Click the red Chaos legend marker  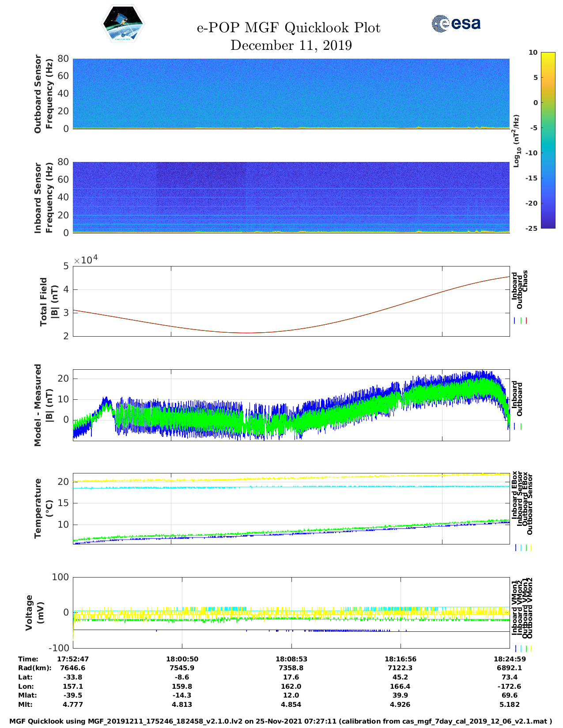click(526, 321)
